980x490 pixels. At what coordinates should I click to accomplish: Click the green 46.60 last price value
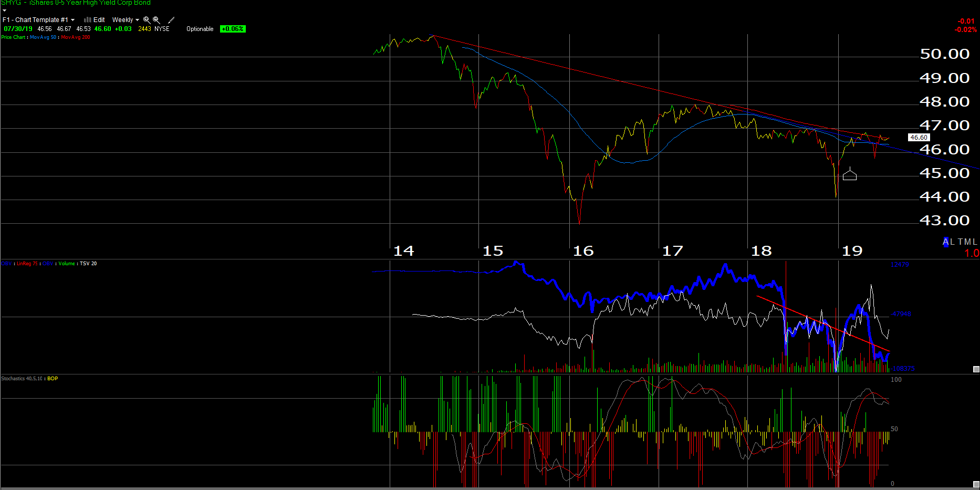click(x=103, y=29)
